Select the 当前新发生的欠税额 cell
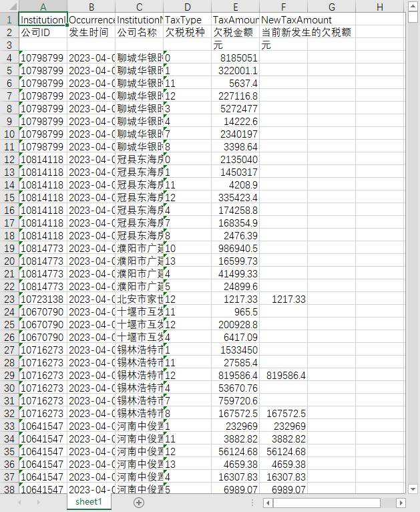The height and width of the screenshot is (512, 420). point(283,32)
